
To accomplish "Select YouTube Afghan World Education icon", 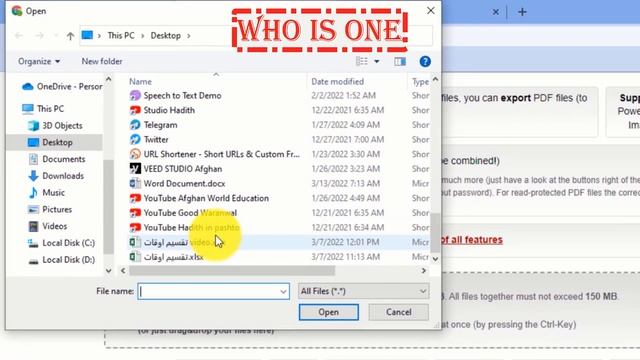I will click(x=135, y=198).
